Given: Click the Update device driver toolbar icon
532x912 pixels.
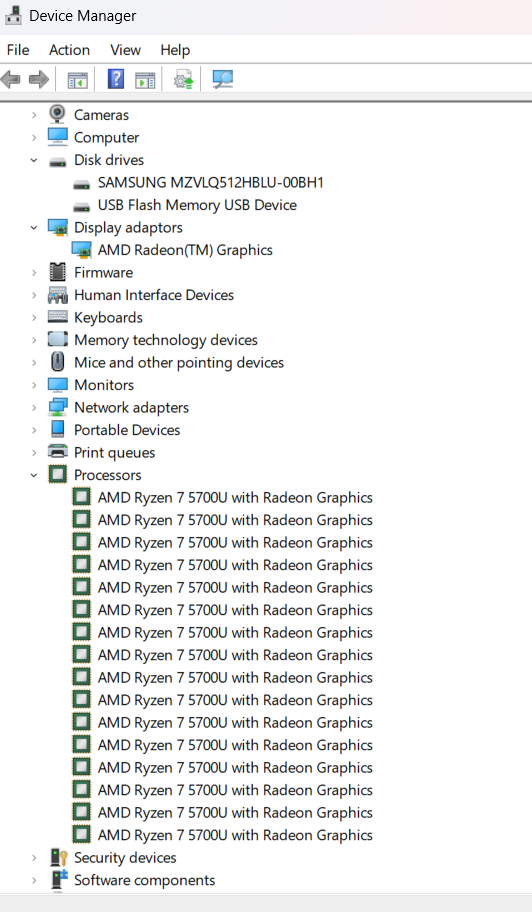Looking at the screenshot, I should coord(183,79).
